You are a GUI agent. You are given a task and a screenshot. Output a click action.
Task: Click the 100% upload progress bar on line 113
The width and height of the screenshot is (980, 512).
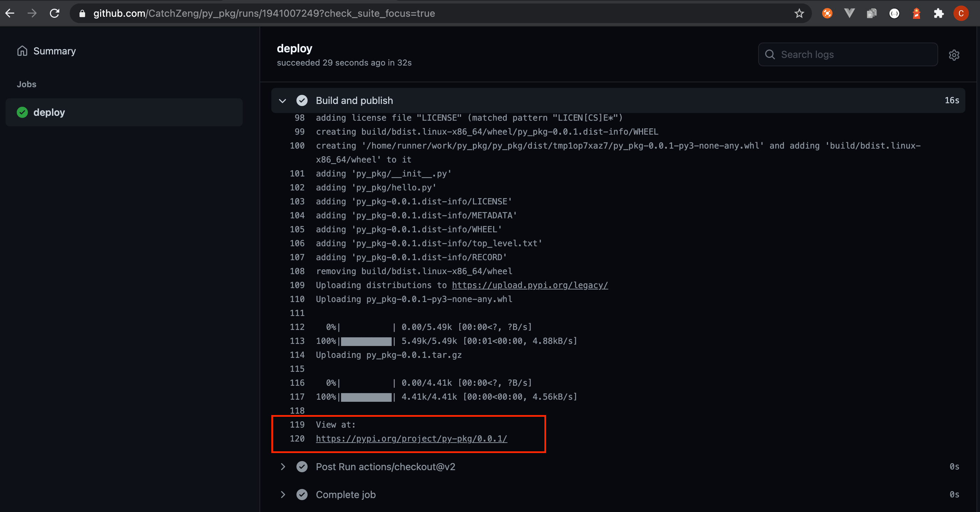coord(366,341)
